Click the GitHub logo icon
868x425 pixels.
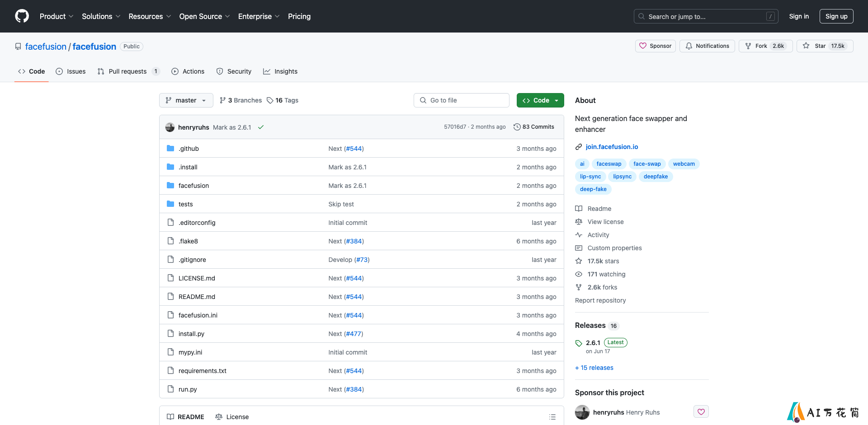22,16
